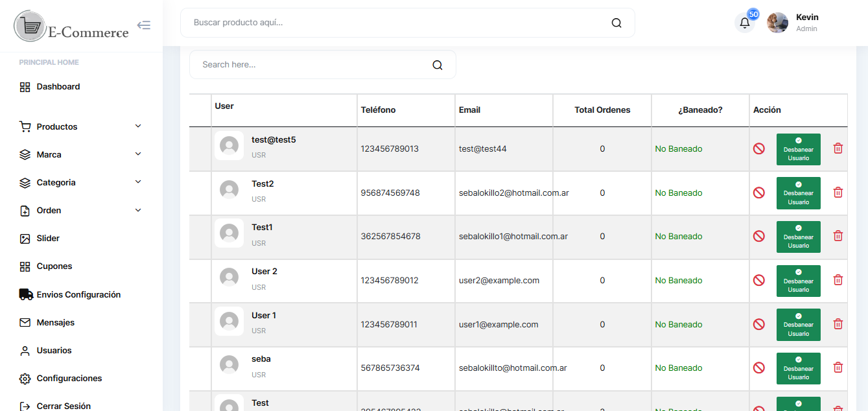Screen dimensions: 868x411
Task: Open the Mensajes section
Action: tap(55, 323)
